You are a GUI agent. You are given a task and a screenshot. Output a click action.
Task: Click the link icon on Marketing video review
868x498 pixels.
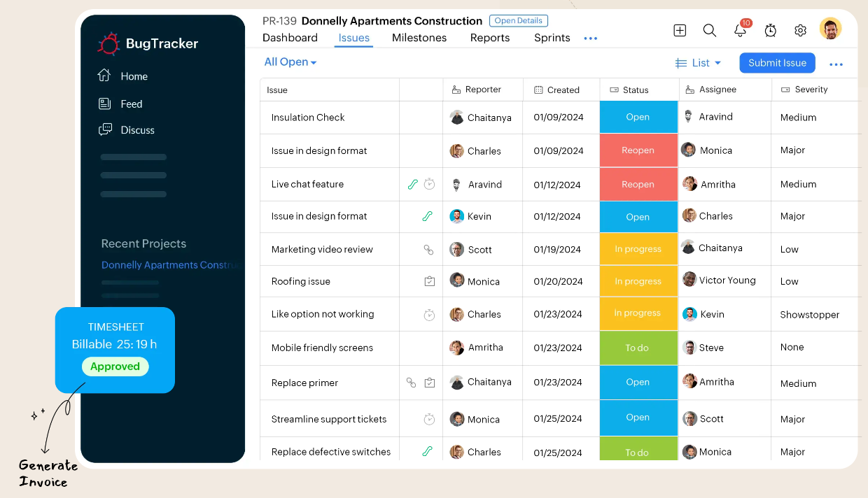tap(429, 249)
